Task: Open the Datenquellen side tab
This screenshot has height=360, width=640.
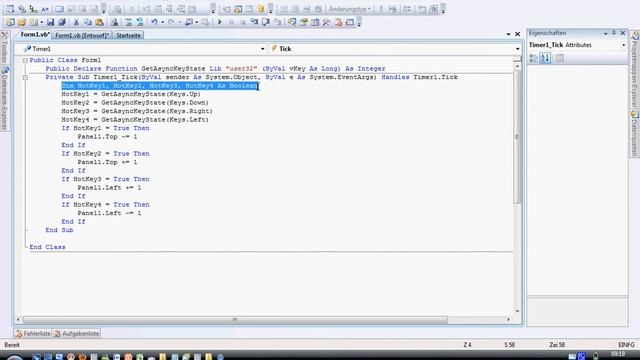Action: pos(634,133)
